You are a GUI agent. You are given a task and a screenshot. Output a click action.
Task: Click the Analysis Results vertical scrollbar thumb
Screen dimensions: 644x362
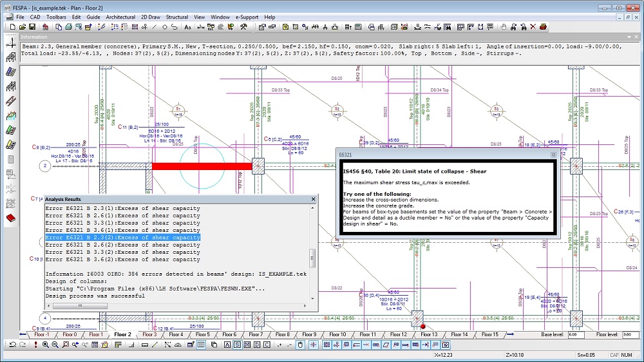click(x=312, y=258)
